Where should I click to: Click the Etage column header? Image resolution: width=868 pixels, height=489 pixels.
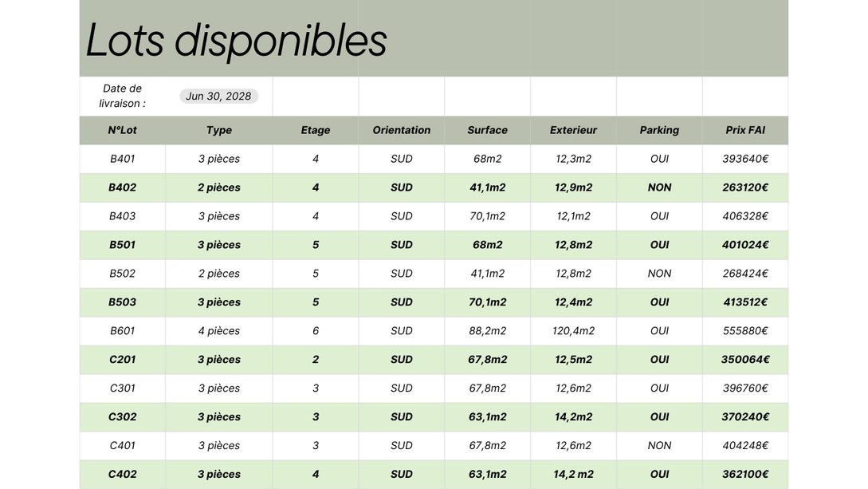(315, 130)
